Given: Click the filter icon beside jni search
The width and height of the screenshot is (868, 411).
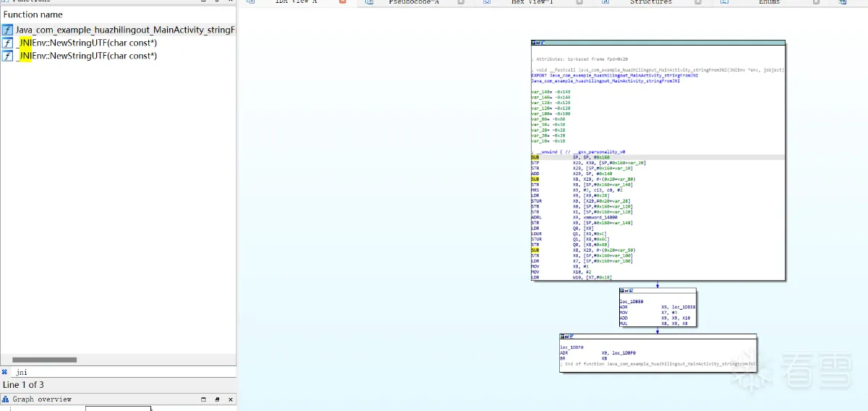Looking at the screenshot, I should point(5,372).
